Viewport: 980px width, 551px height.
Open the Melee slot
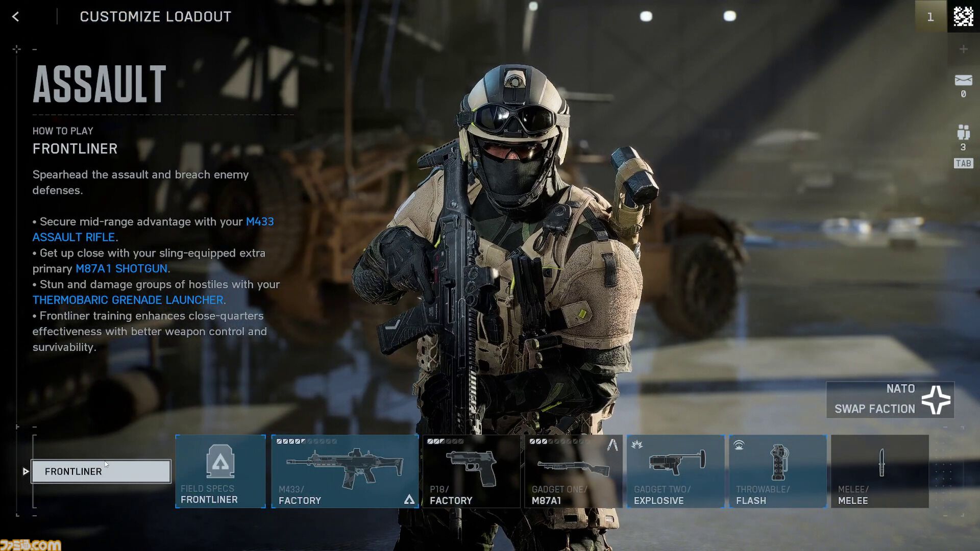(880, 471)
